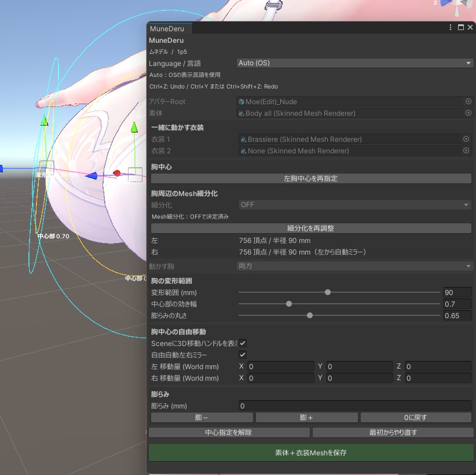This screenshot has width=476, height=475.
Task: Click the 膨らみの丸さ value field 0.65
Action: pyautogui.click(x=457, y=315)
